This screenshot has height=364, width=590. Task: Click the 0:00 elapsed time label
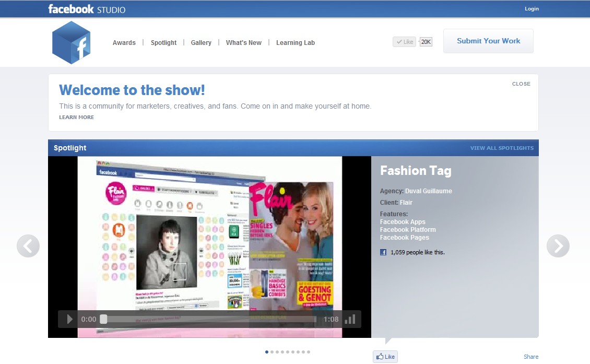pyautogui.click(x=89, y=319)
